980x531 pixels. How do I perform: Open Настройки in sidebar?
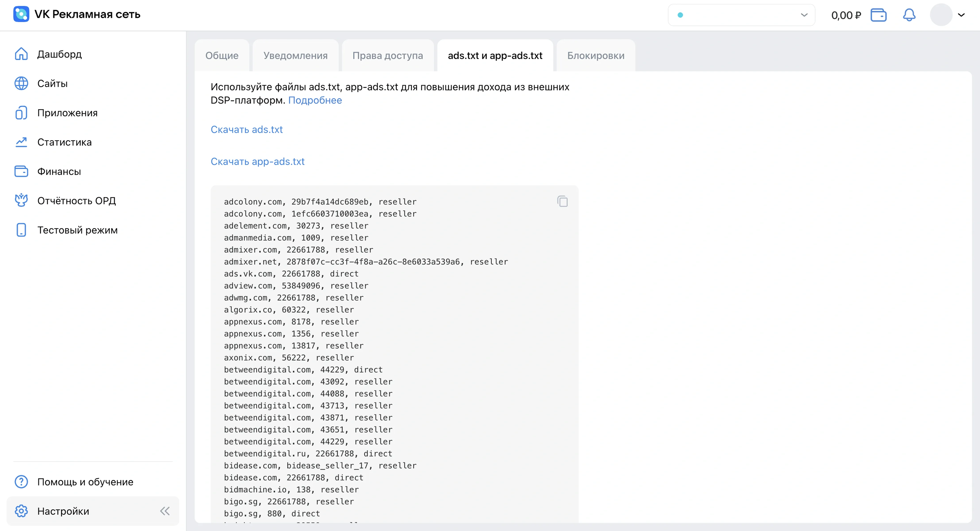(93, 511)
